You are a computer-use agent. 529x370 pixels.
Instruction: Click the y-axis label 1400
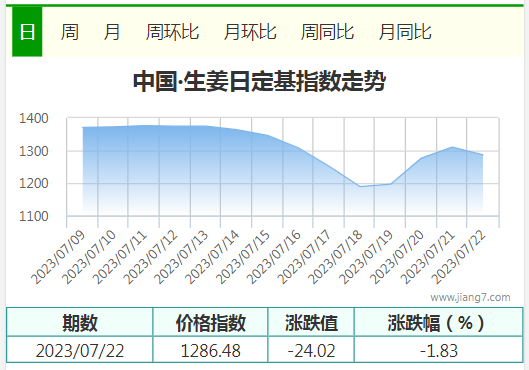[x=34, y=118]
